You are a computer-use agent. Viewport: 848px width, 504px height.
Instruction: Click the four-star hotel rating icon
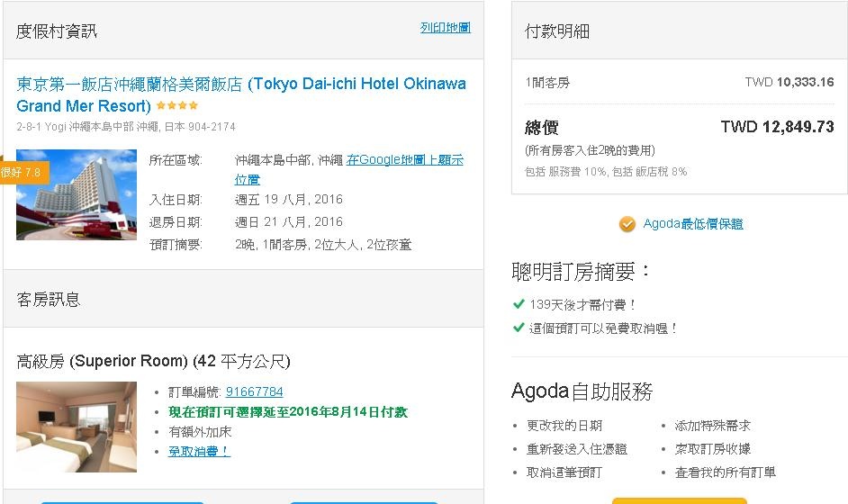tap(176, 105)
